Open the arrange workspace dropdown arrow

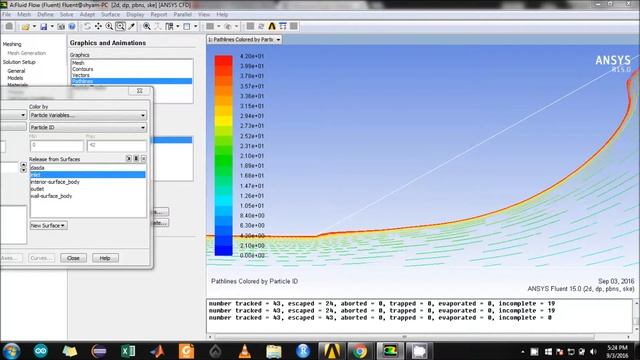point(178,27)
